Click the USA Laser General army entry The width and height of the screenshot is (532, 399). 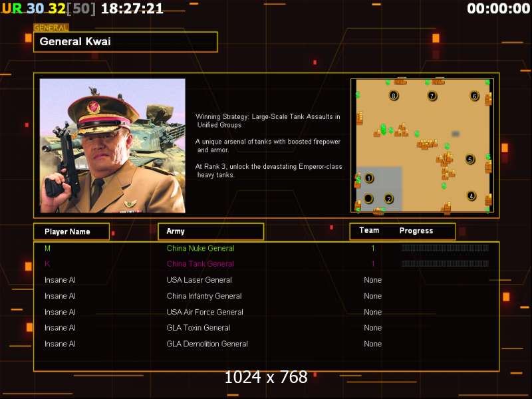(199, 280)
